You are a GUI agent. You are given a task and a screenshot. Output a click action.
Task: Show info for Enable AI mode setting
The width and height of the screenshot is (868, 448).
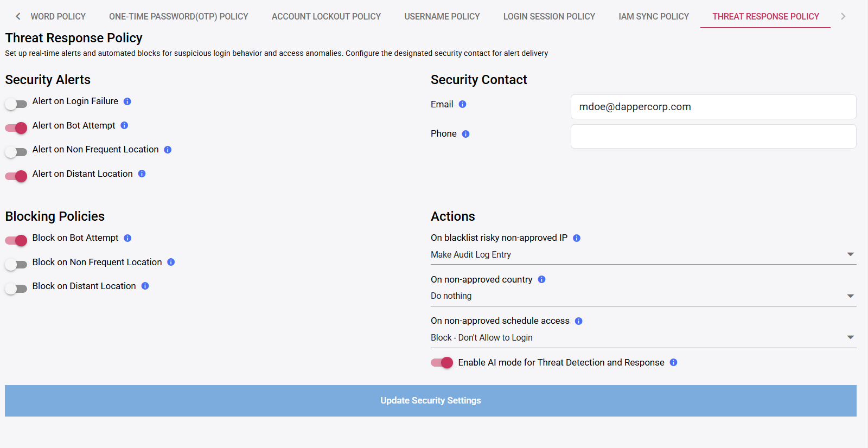(673, 362)
